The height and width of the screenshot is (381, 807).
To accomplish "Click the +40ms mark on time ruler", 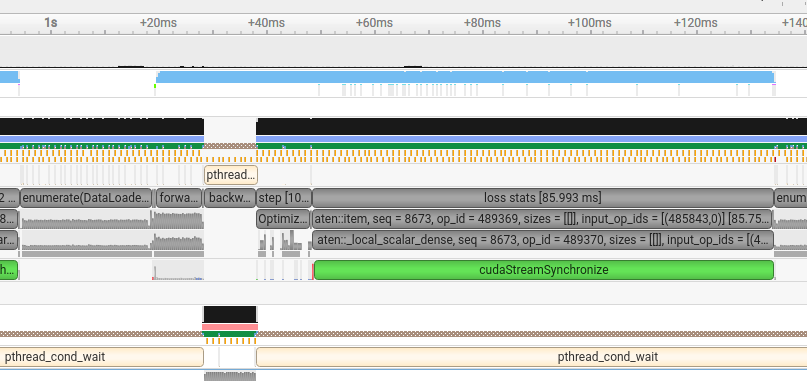I will tap(266, 23).
